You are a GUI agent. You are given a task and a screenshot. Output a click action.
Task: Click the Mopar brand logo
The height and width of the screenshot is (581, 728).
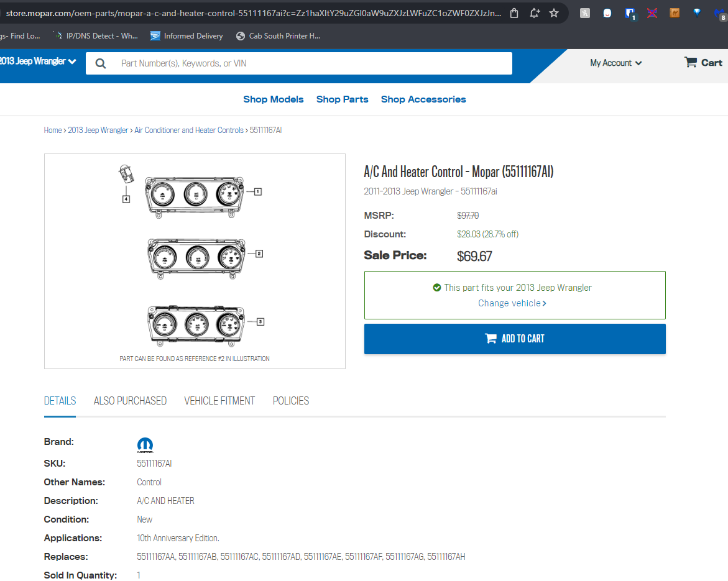click(145, 445)
